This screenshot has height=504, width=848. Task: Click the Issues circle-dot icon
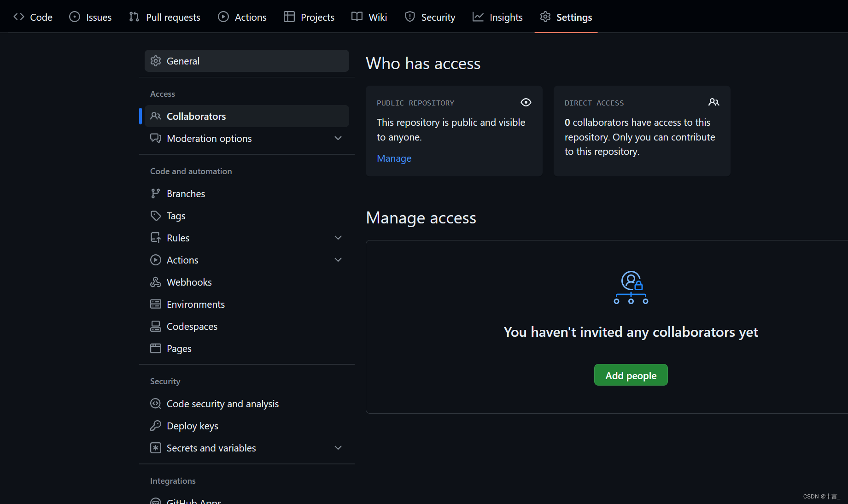coord(75,17)
